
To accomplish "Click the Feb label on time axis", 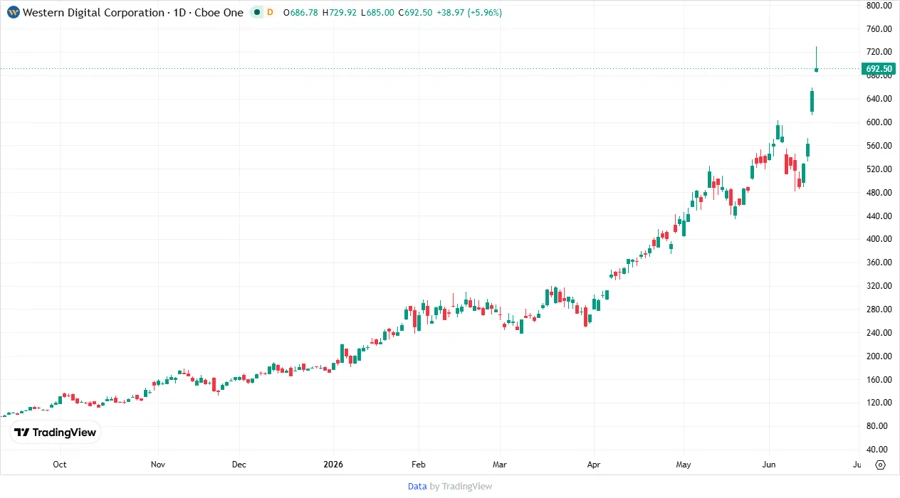I will (418, 464).
